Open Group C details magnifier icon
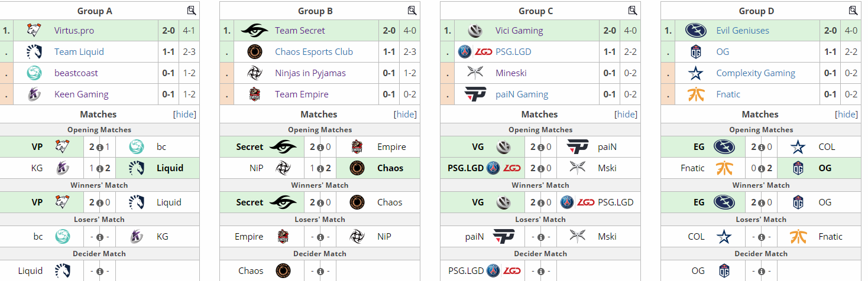 click(632, 11)
